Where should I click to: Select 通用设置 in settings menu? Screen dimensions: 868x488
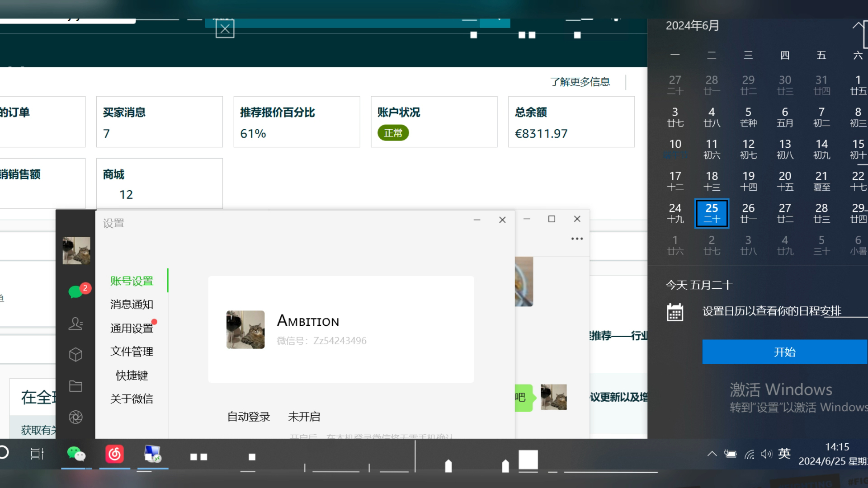point(132,328)
